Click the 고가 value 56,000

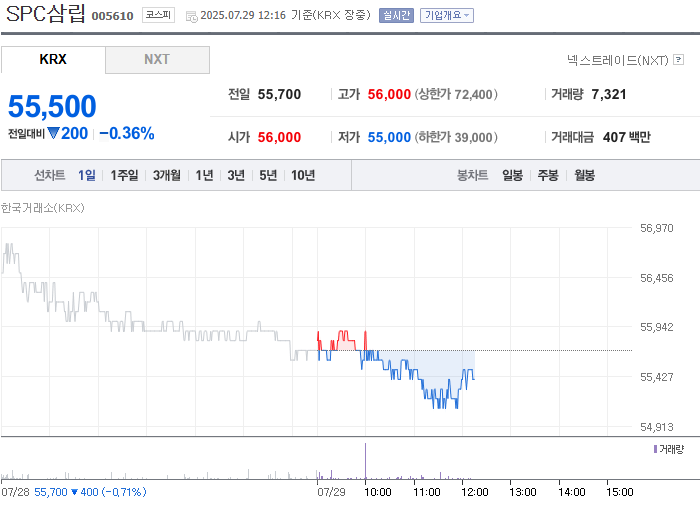click(x=389, y=94)
